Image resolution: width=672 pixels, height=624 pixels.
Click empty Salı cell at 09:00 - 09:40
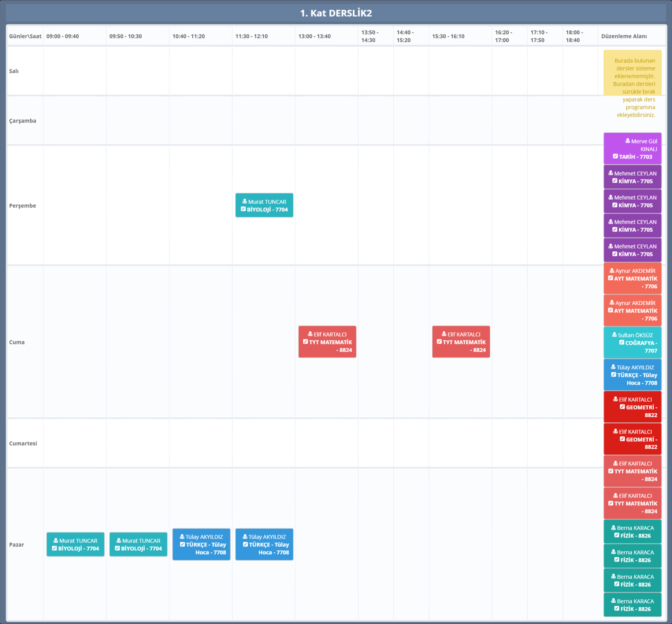pyautogui.click(x=75, y=71)
